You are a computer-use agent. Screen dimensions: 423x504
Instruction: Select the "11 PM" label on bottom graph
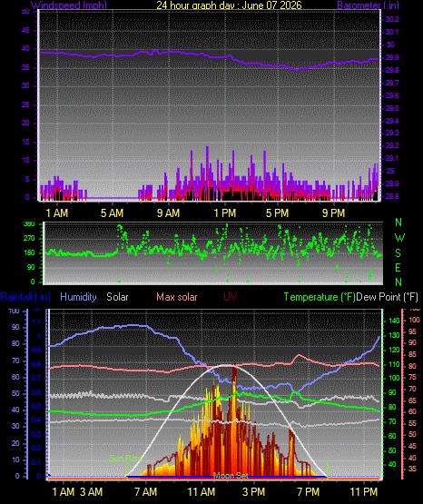pos(364,492)
